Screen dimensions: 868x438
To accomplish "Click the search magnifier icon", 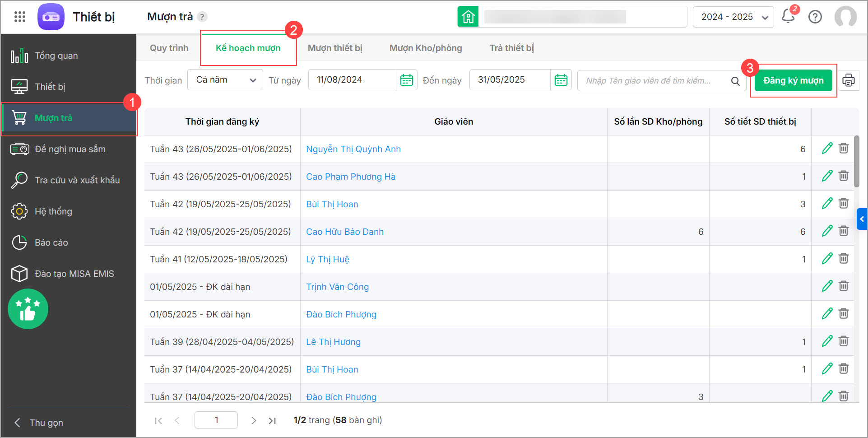I will pos(735,81).
